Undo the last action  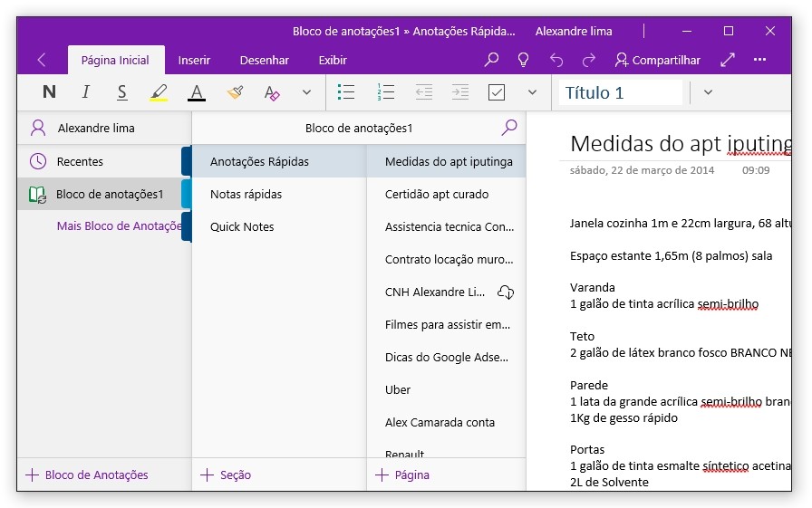pos(556,60)
